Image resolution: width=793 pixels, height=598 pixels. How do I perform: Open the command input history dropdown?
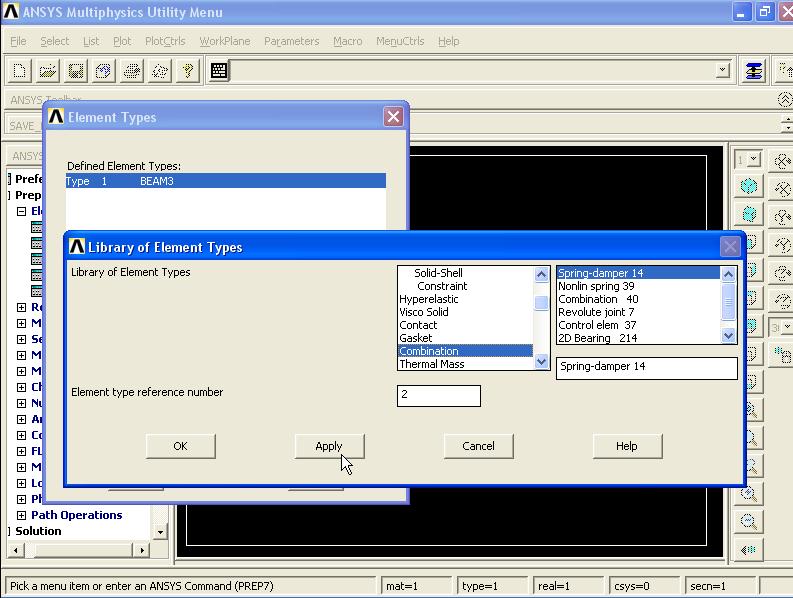723,70
